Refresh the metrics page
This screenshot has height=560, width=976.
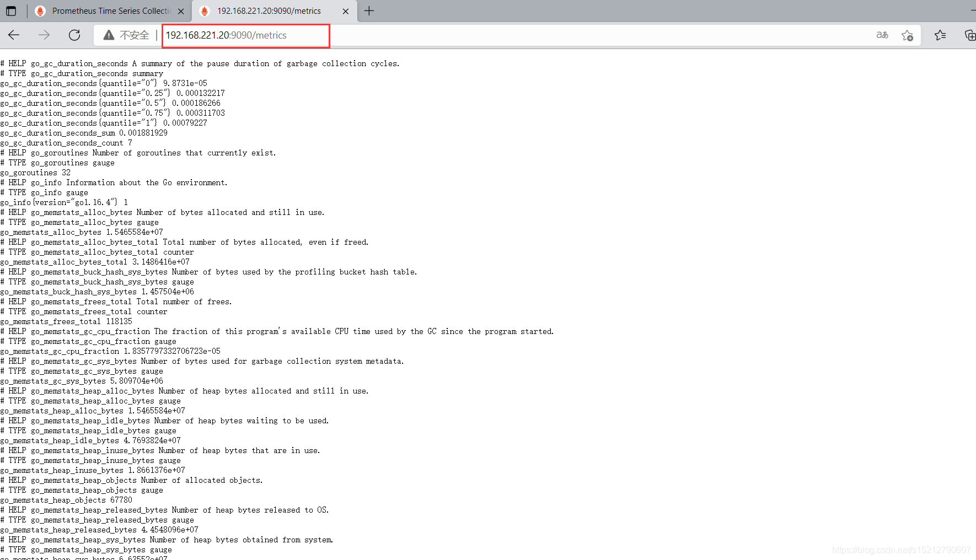click(x=74, y=35)
